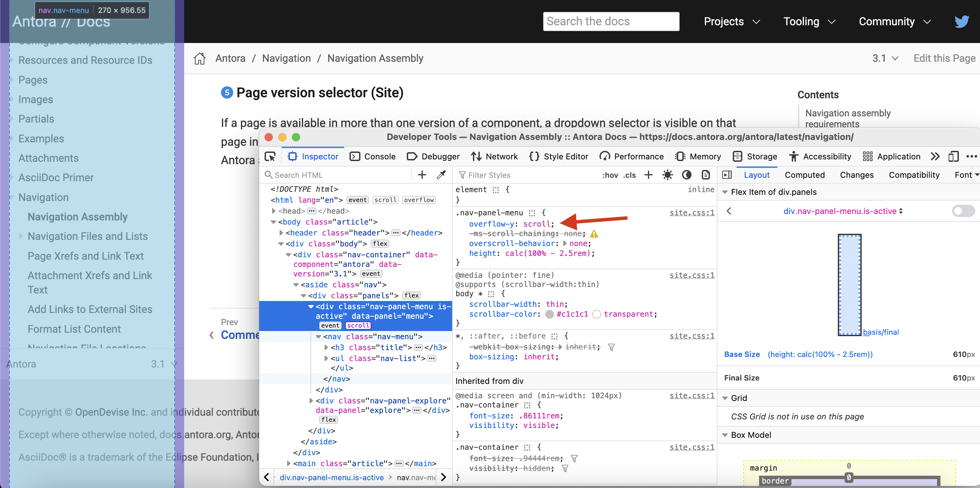Select the Computed sidebar tab

click(805, 175)
